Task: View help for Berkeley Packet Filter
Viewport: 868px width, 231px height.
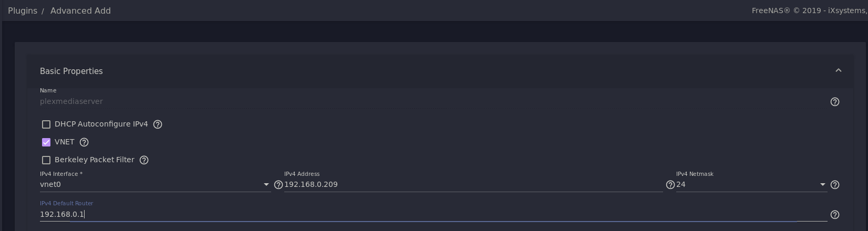Action: click(144, 160)
